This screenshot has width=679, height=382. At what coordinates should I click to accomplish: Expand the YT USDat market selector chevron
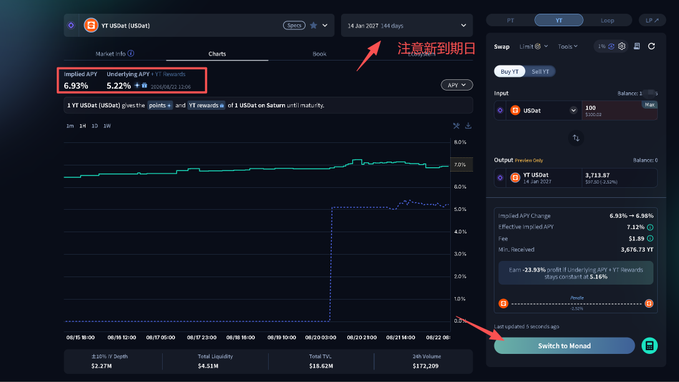pos(325,26)
